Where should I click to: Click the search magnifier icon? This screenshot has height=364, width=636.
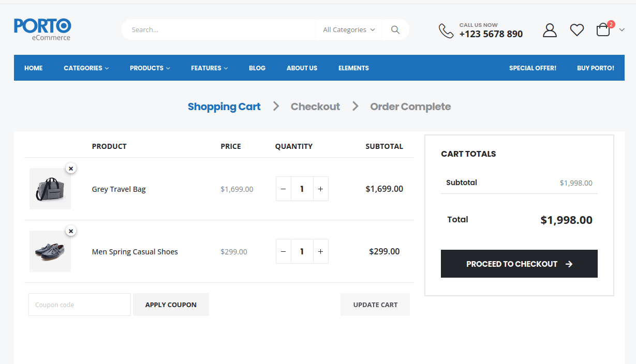(x=395, y=29)
